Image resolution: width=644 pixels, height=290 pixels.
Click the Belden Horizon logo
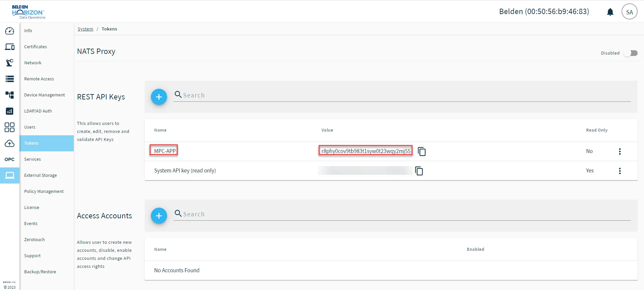(x=29, y=12)
